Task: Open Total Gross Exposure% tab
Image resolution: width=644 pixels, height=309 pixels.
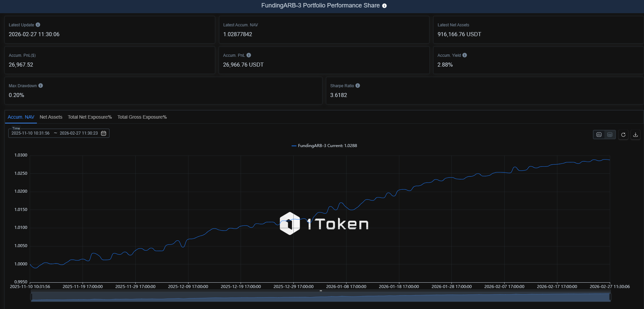Action: (x=142, y=117)
